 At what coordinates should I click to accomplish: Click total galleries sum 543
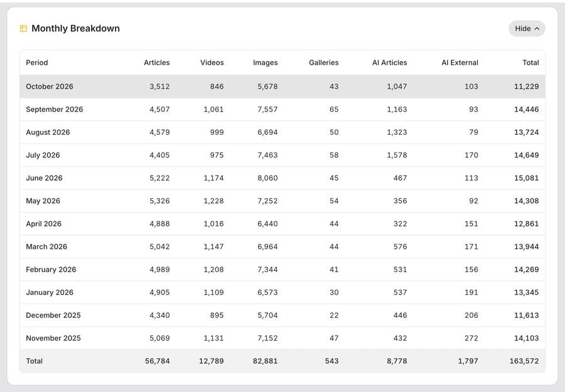332,361
